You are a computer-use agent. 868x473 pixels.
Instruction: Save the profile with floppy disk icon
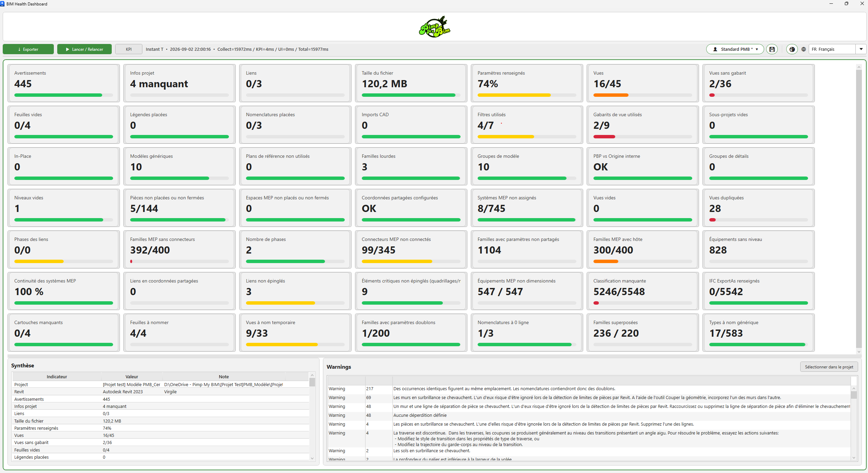[772, 49]
